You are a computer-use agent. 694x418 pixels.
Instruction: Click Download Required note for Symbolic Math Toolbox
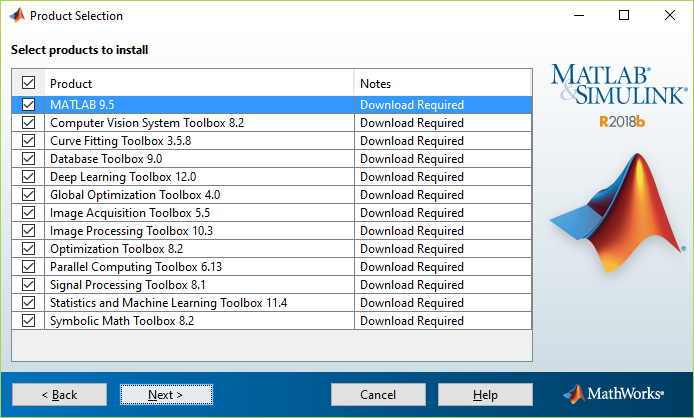click(x=412, y=321)
